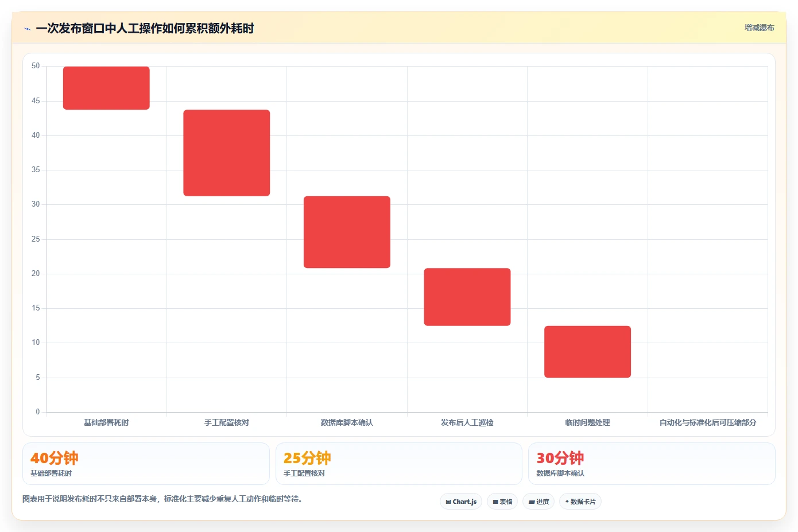Open the 40分钟 stat card
798x532 pixels.
point(146,464)
